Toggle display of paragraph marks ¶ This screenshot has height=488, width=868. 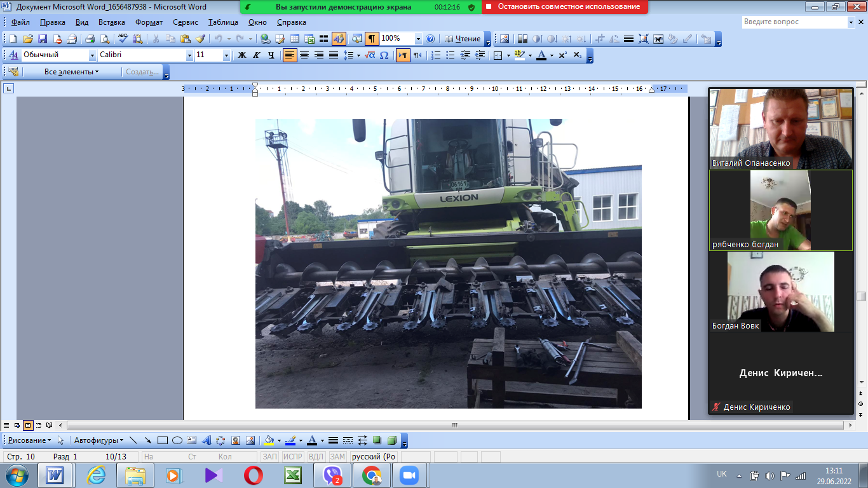click(x=372, y=39)
